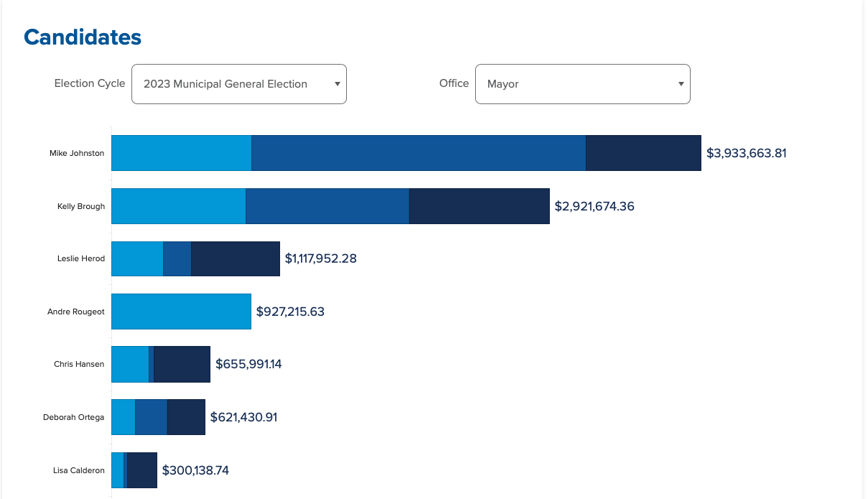The image size is (868, 499).
Task: Click the Andre Rougeot name label
Action: click(76, 312)
